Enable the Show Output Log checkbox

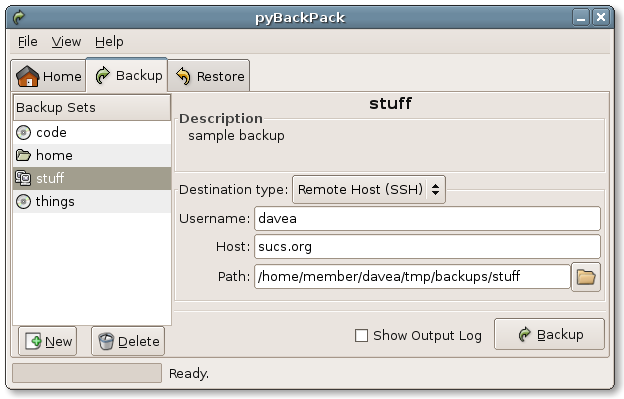(361, 335)
